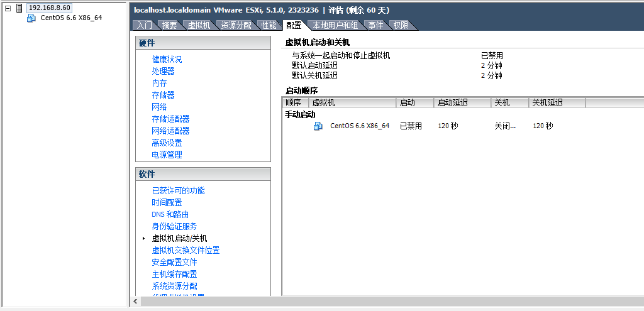Open the 电源管理 link
Screen dimensions: 644x311
pos(167,155)
